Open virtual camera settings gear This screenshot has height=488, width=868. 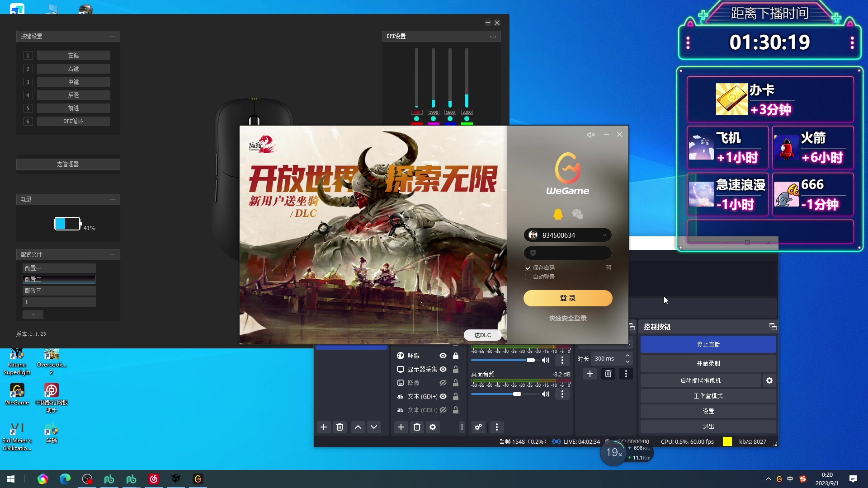[769, 380]
